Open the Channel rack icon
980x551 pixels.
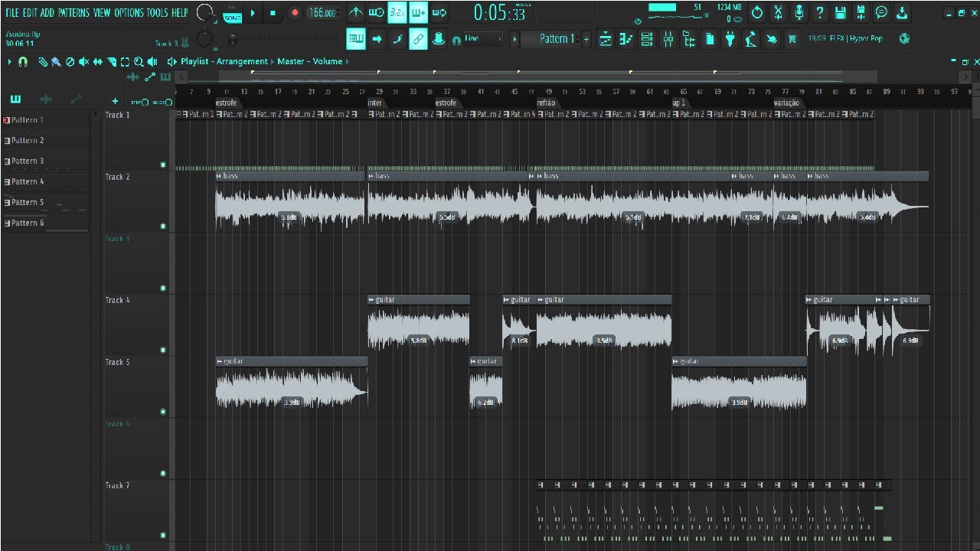[x=647, y=39]
